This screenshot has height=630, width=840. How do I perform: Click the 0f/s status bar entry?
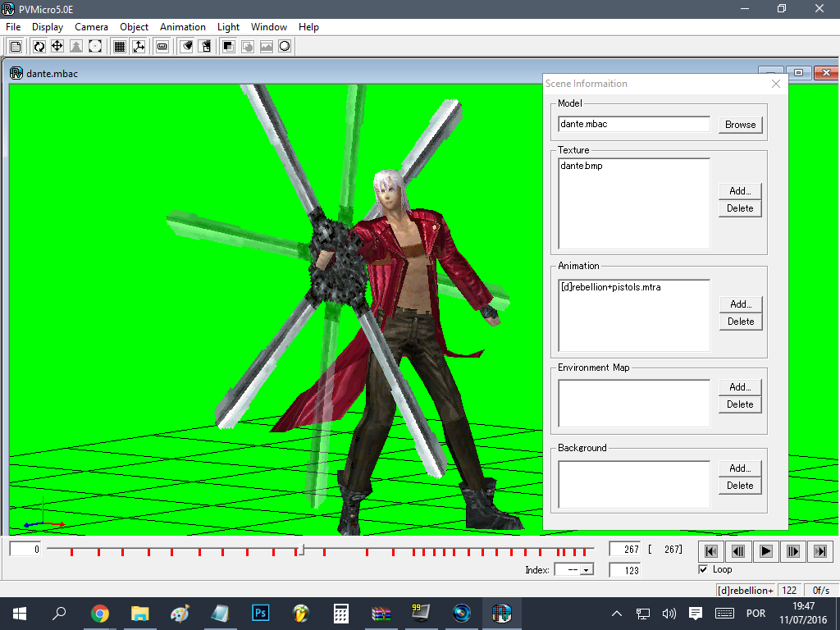click(x=820, y=591)
